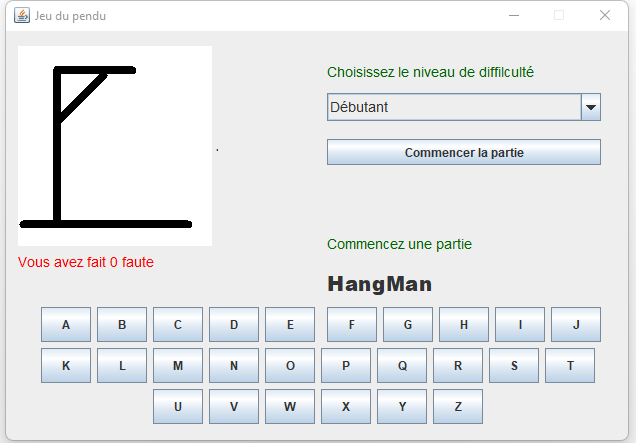Choose the P letter button
Image resolution: width=636 pixels, height=443 pixels.
pos(346,366)
